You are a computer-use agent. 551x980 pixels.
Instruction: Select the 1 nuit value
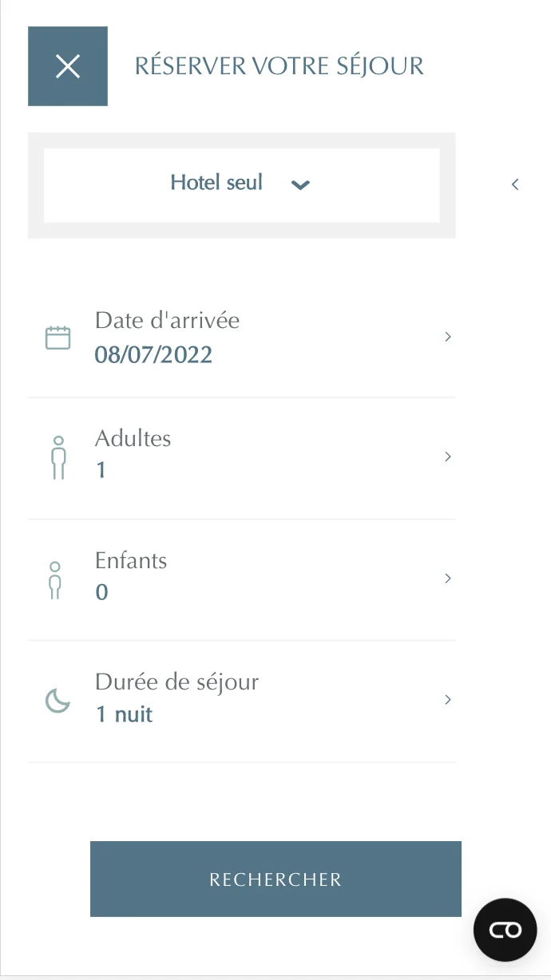pyautogui.click(x=124, y=714)
